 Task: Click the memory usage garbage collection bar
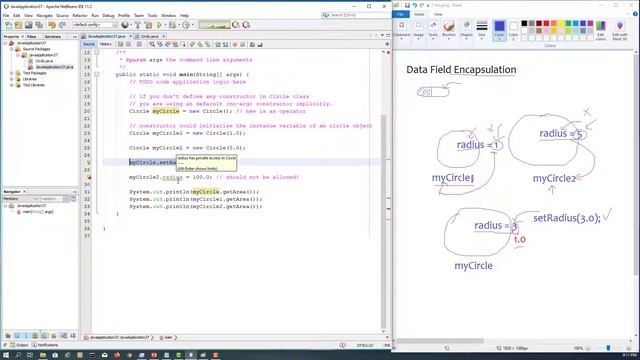[x=214, y=25]
